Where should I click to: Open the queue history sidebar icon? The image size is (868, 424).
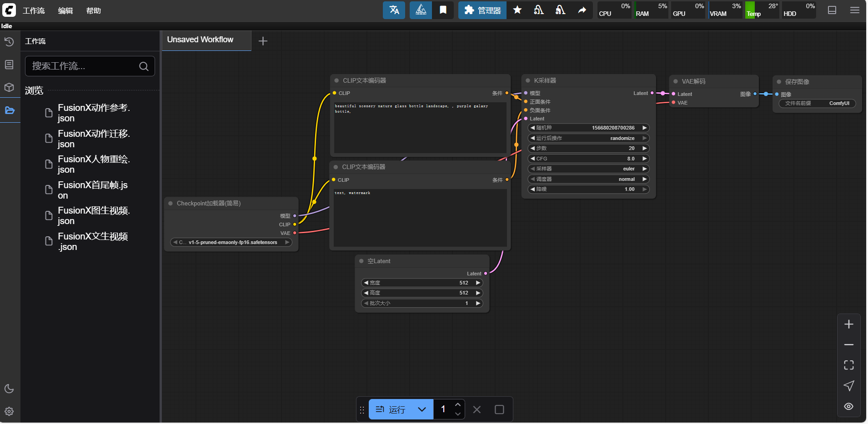tap(9, 42)
